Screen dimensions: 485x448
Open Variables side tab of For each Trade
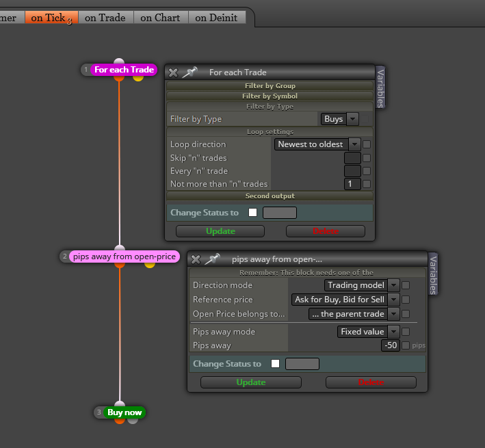[x=380, y=88]
